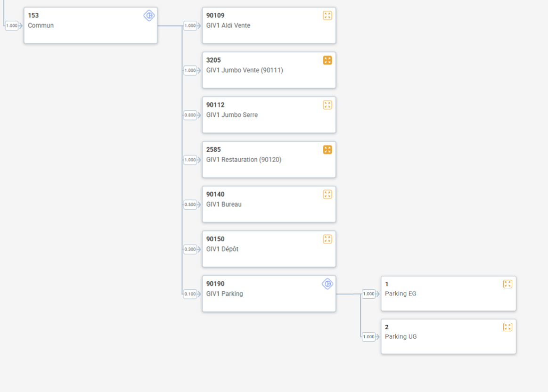The height and width of the screenshot is (392, 548).
Task: Click the blue diamond icon on Commun node
Action: (x=149, y=16)
